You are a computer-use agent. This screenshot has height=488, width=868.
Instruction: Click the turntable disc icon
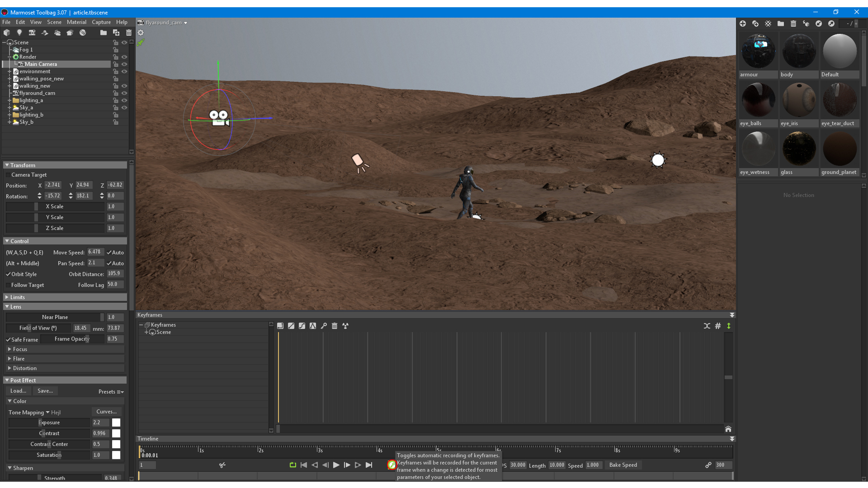(x=83, y=33)
